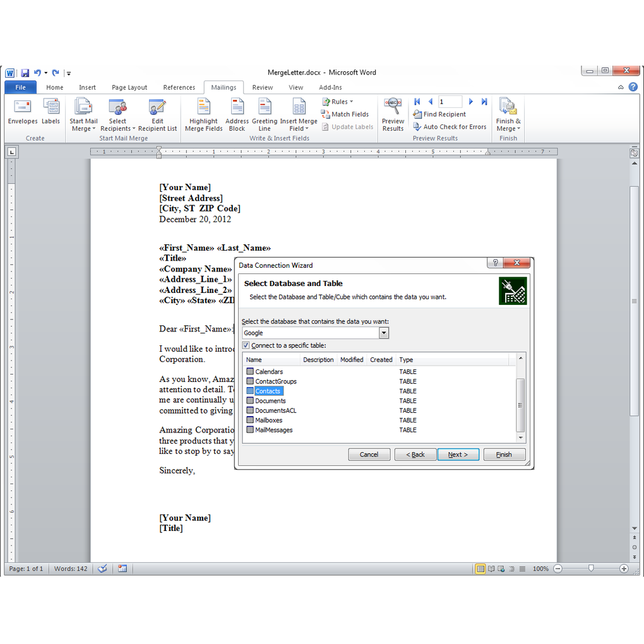This screenshot has height=644, width=644.
Task: Click the proofing check status icon
Action: tap(103, 569)
